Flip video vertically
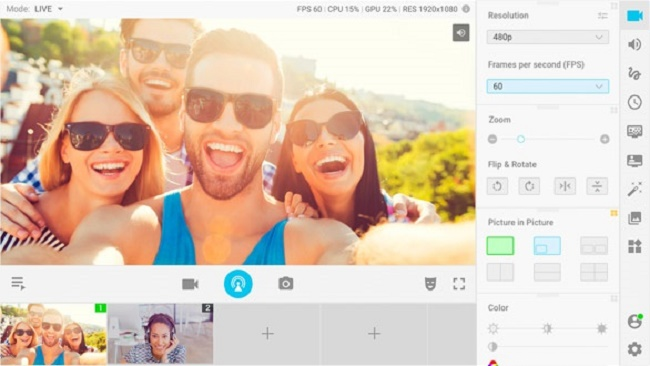The image size is (650, 366). pyautogui.click(x=597, y=187)
